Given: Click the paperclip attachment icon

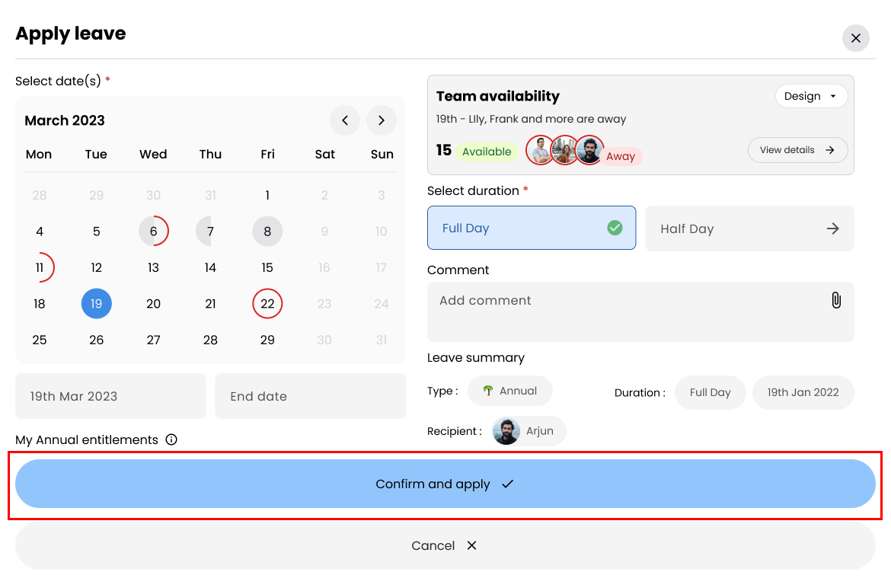Looking at the screenshot, I should (835, 300).
